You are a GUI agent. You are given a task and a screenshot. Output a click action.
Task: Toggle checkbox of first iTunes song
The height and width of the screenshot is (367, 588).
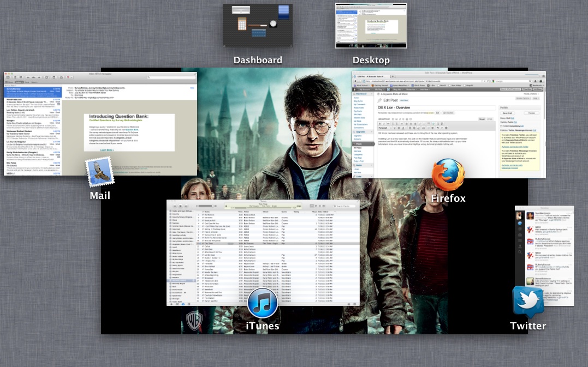[x=203, y=216]
